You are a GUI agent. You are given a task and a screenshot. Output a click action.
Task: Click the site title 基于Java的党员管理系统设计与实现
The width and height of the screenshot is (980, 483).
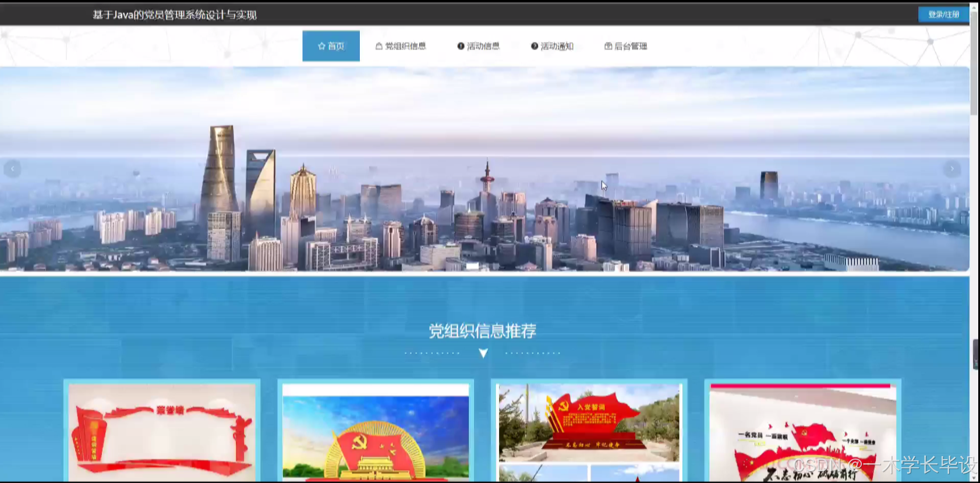pyautogui.click(x=175, y=15)
